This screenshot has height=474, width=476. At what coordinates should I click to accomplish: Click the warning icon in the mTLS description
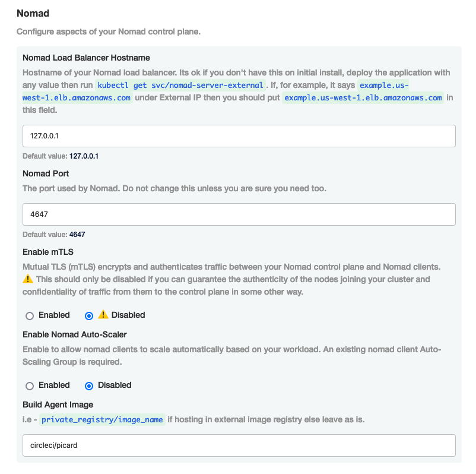coord(28,279)
